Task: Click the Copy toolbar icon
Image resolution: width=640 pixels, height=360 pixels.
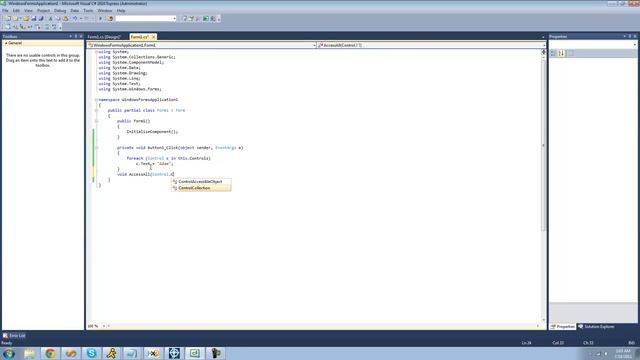Action: pyautogui.click(x=58, y=18)
